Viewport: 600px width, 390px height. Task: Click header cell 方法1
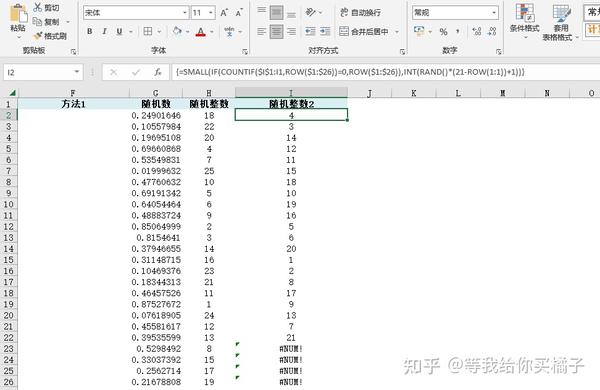[x=73, y=104]
